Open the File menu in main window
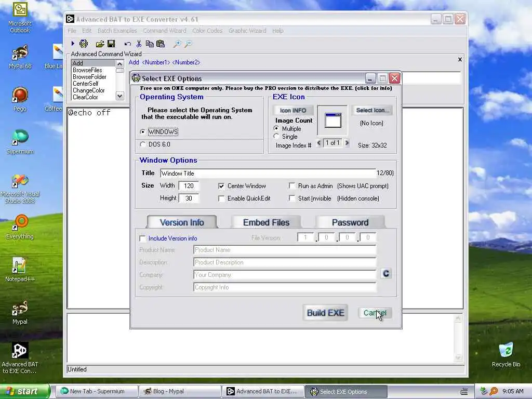Screen dimensions: 532x399 click(x=72, y=31)
